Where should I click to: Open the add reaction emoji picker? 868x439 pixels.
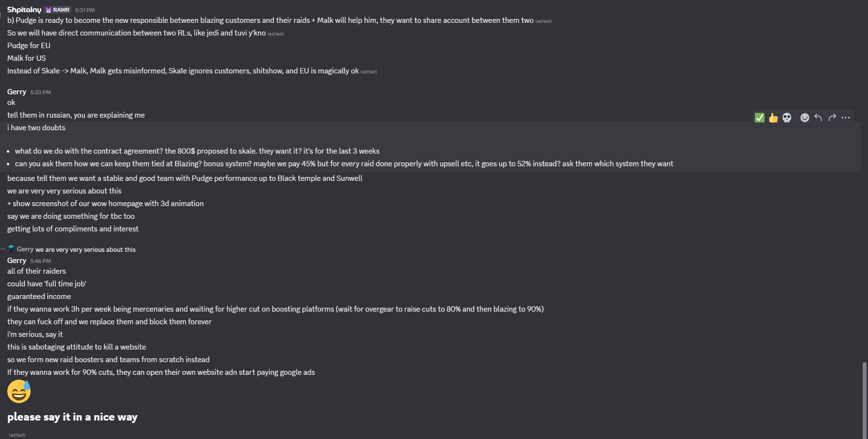pos(805,118)
